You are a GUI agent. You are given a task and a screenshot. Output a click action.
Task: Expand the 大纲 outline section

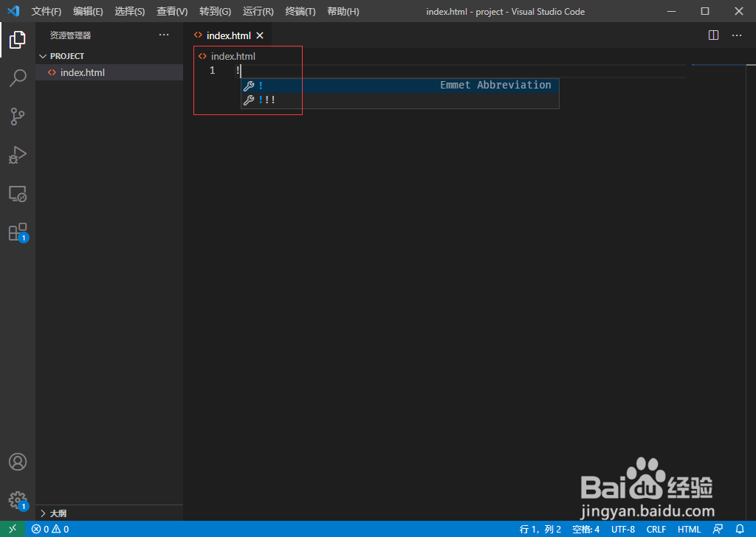click(x=109, y=513)
